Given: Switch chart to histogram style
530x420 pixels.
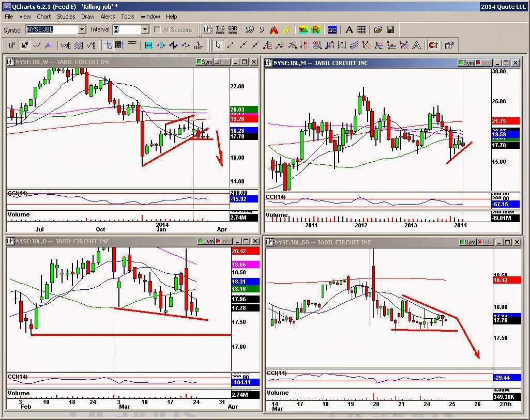Looking at the screenshot, I should click(49, 45).
